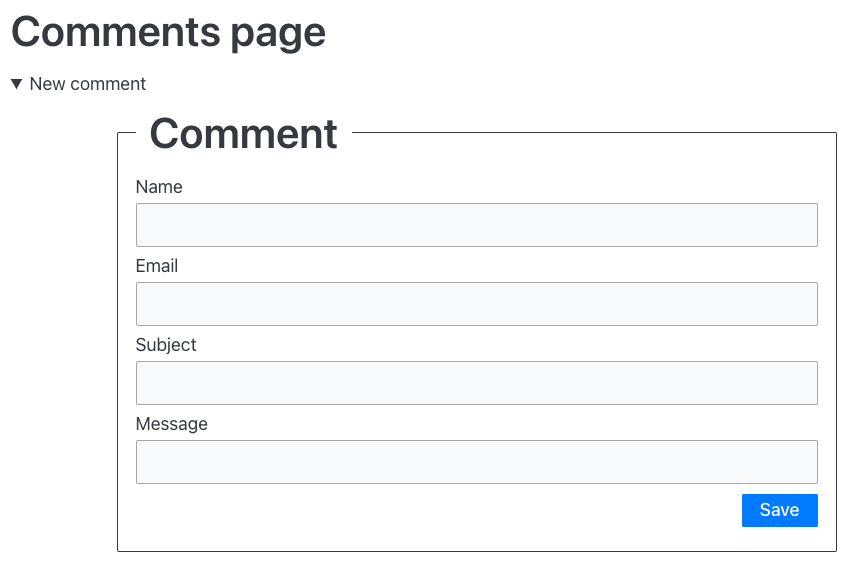The width and height of the screenshot is (851, 567).
Task: Collapse the New comment disclosure triangle
Action: [16, 84]
